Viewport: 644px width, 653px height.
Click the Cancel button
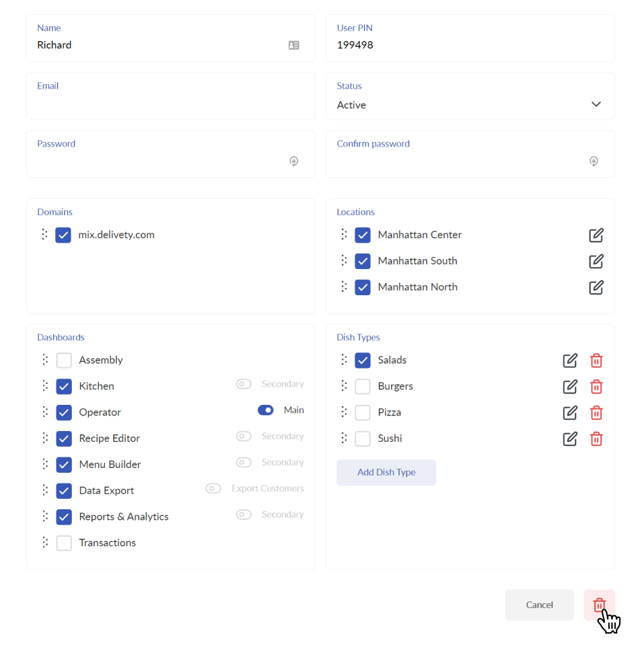(x=540, y=605)
